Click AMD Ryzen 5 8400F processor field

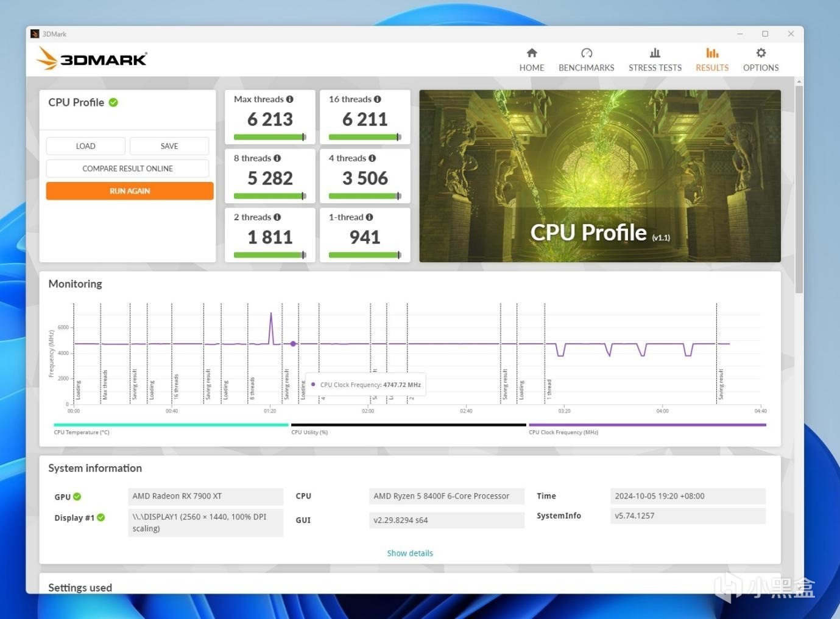[446, 496]
